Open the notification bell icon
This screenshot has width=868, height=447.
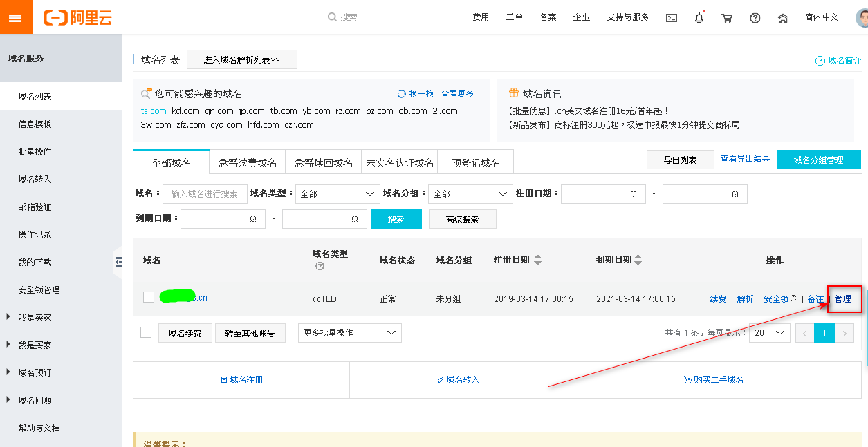click(x=699, y=18)
